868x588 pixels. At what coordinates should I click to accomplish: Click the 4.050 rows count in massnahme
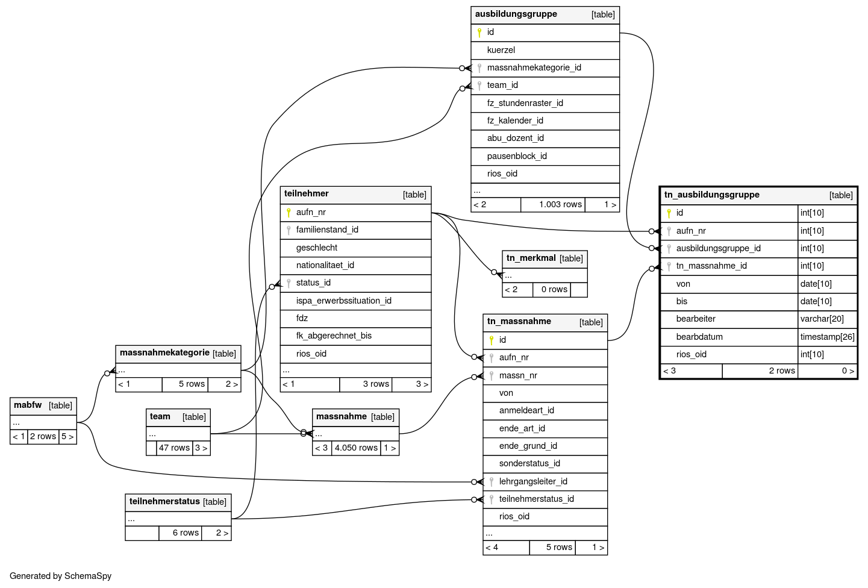click(x=356, y=448)
